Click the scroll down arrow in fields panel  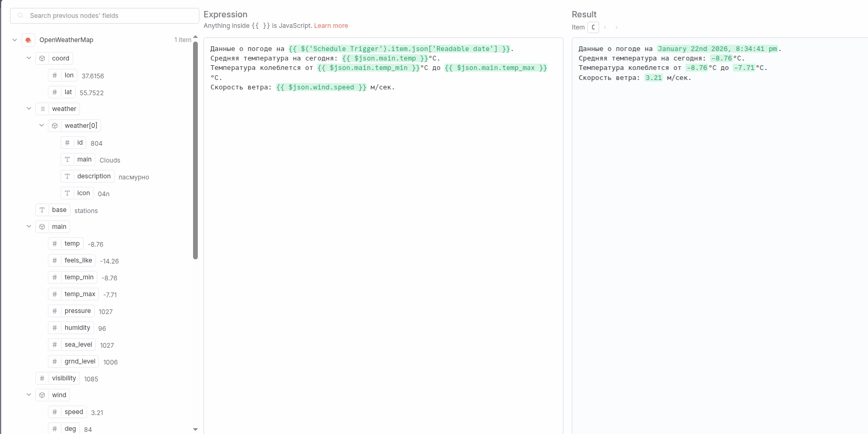[x=195, y=429]
